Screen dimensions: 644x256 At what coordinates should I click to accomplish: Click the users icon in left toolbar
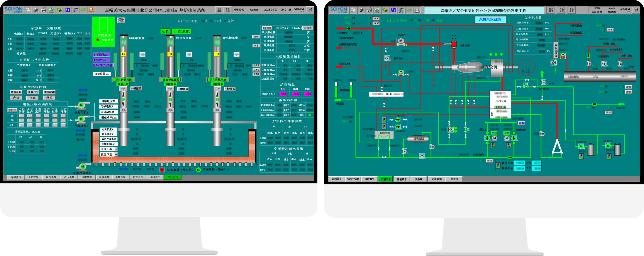point(28,10)
